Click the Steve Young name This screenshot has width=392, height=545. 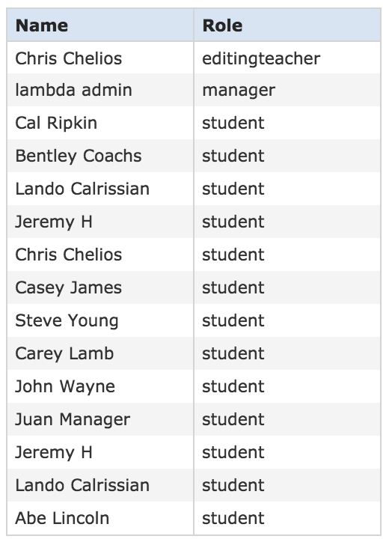pyautogui.click(x=67, y=320)
